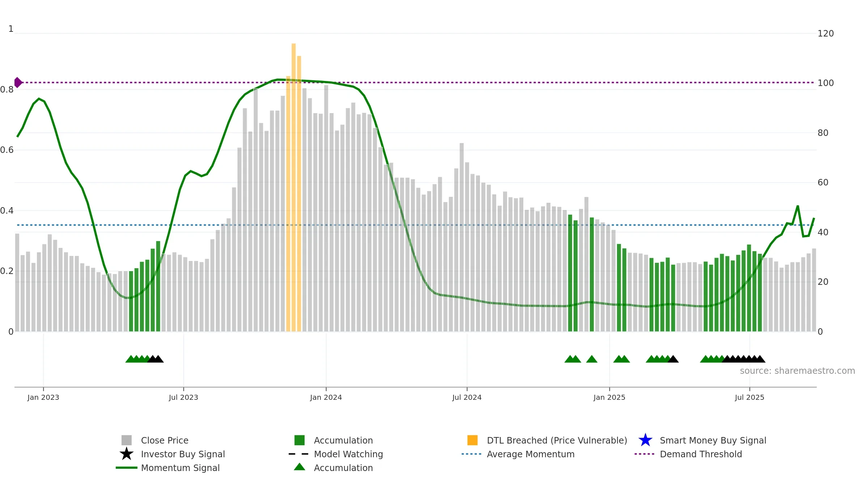Toggle the Investor Buy Signal legend label
The width and height of the screenshot is (868, 488).
point(183,454)
